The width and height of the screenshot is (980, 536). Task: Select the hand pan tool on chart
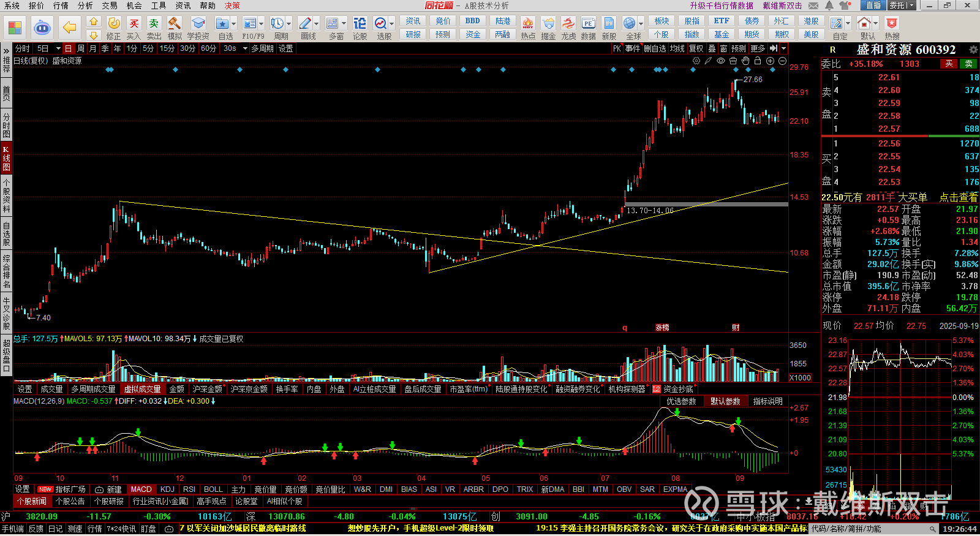pyautogui.click(x=745, y=61)
